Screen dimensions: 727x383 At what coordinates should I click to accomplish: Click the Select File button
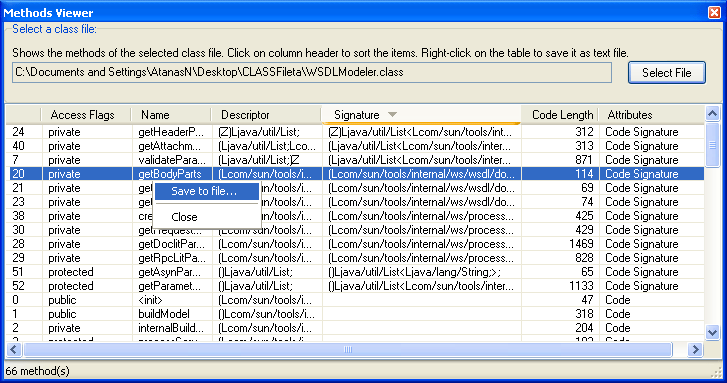(x=667, y=73)
